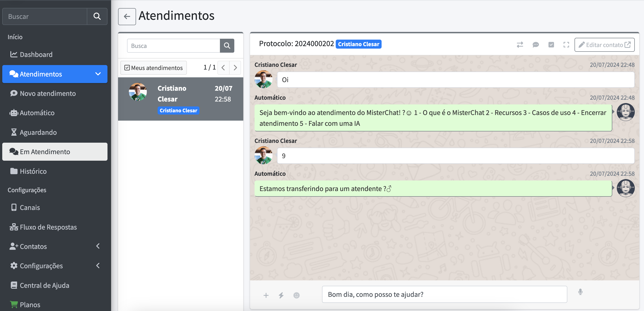Click the back arrow button beside Atendimentos
The width and height of the screenshot is (644, 311).
tap(127, 16)
